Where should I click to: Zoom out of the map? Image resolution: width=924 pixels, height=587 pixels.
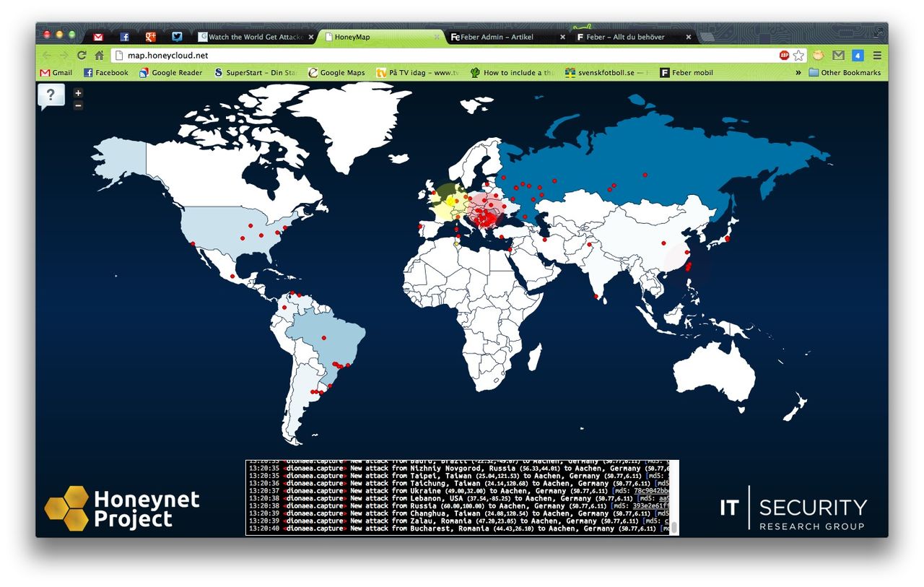click(78, 105)
